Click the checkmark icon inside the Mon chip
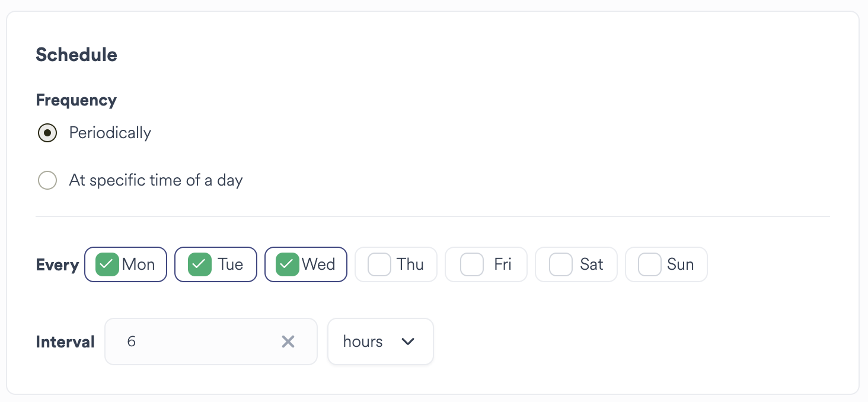868x402 pixels. click(107, 264)
